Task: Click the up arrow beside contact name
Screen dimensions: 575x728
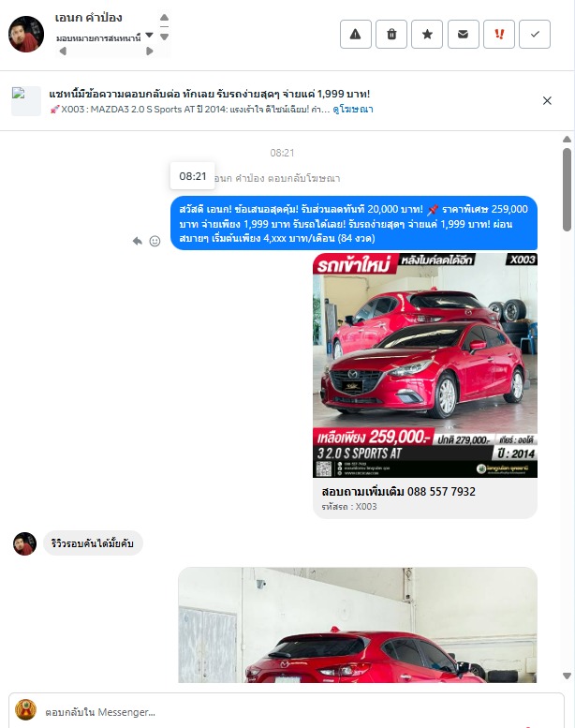Action: tap(164, 18)
